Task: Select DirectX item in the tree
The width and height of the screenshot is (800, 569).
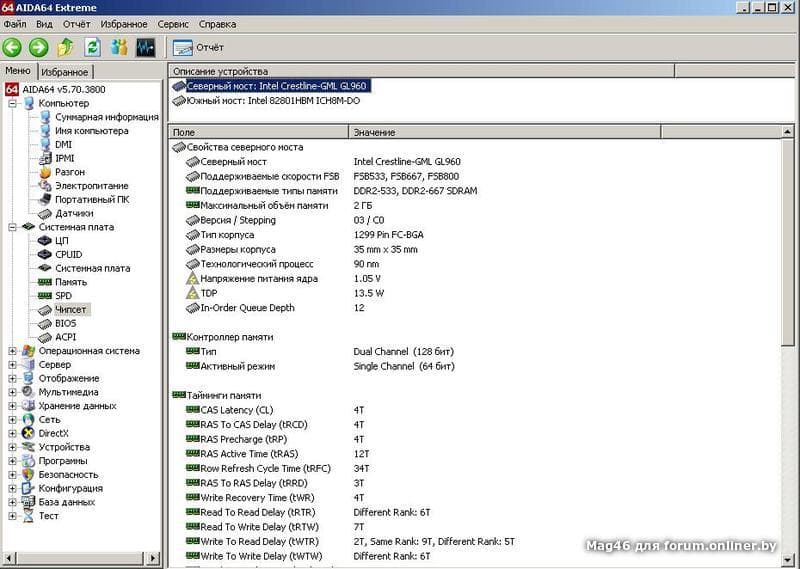Action: coord(52,433)
